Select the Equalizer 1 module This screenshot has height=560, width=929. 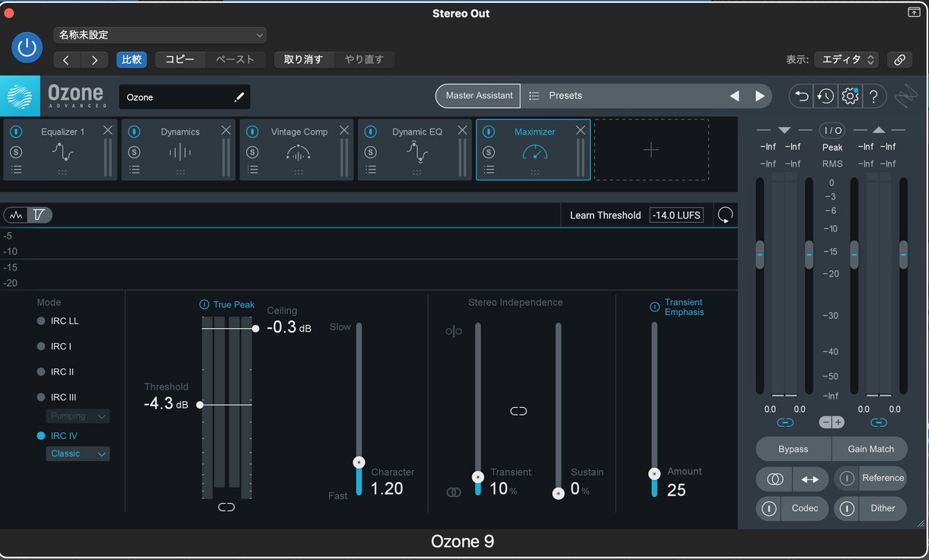(x=60, y=150)
